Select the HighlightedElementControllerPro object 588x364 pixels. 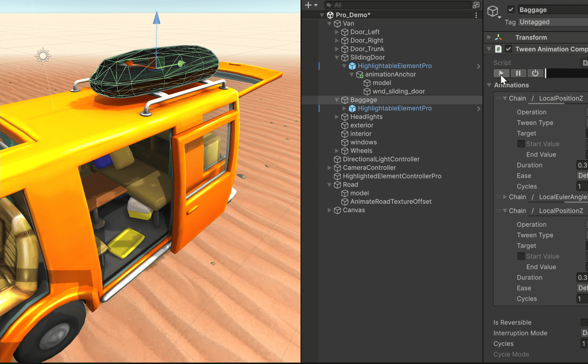392,176
